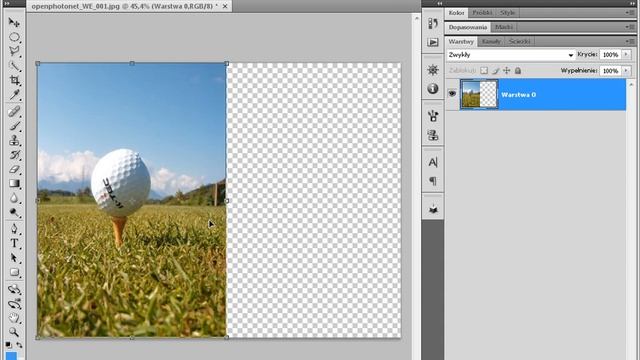
Task: Click the Warstwa 0 layer thumbnail
Action: (479, 94)
